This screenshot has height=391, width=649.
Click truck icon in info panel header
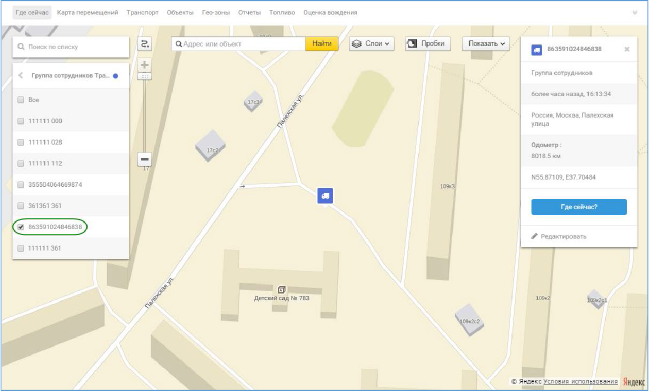coord(537,50)
